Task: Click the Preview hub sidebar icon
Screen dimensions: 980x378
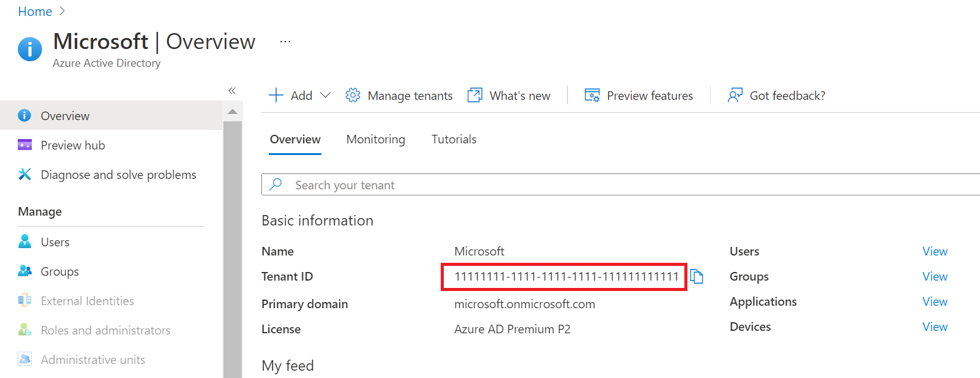Action: click(24, 145)
